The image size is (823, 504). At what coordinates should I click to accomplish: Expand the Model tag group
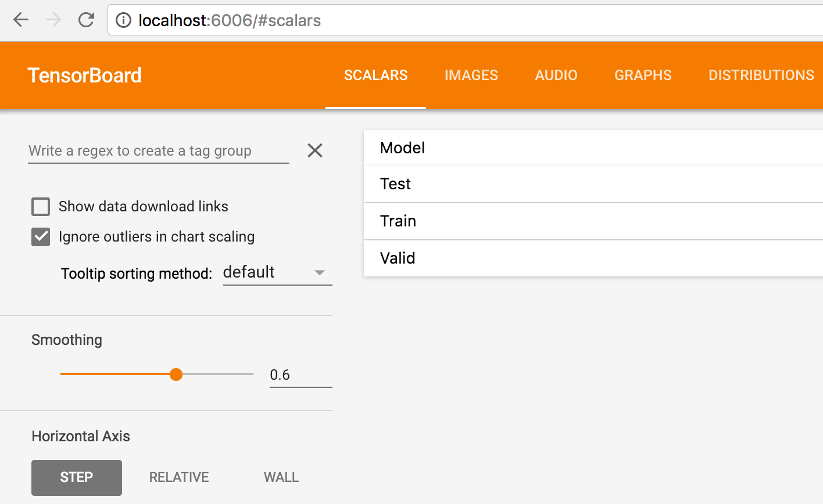[x=593, y=148]
